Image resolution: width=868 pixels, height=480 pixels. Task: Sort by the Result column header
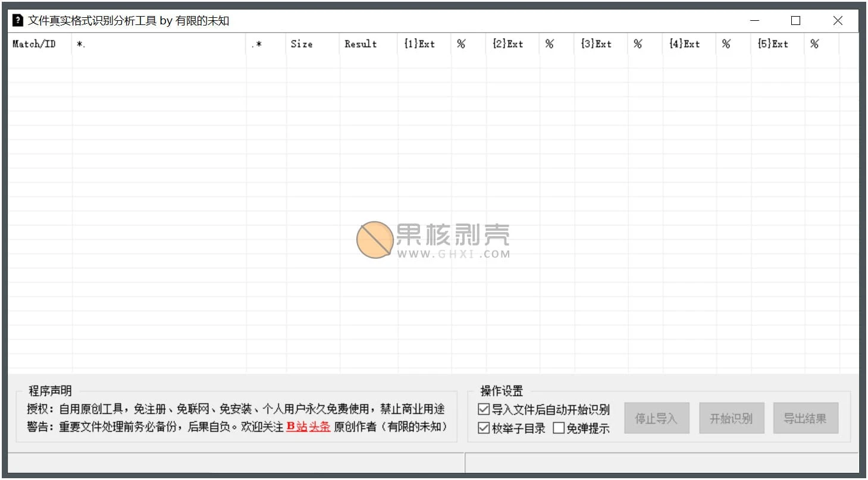[369, 44]
